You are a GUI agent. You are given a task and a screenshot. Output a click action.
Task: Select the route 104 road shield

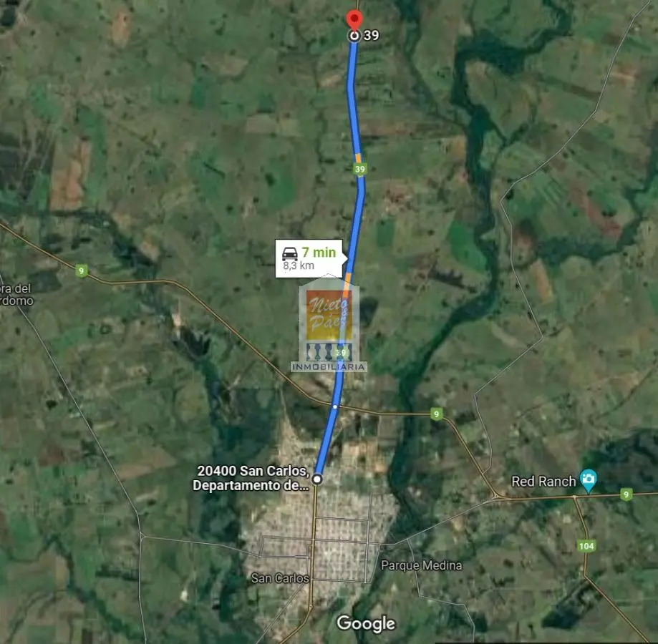point(586,546)
